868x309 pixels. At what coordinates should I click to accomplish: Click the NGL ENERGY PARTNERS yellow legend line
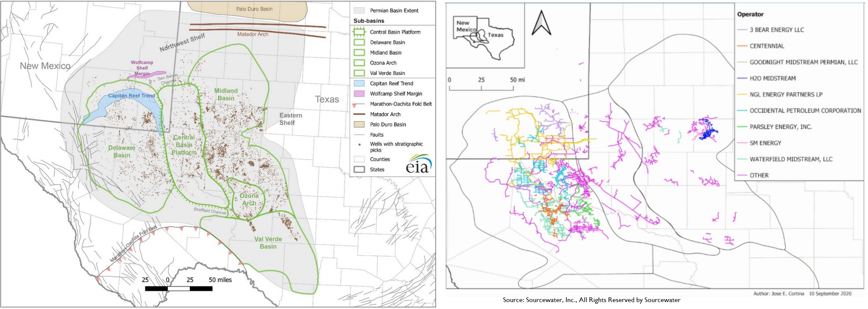(x=742, y=94)
